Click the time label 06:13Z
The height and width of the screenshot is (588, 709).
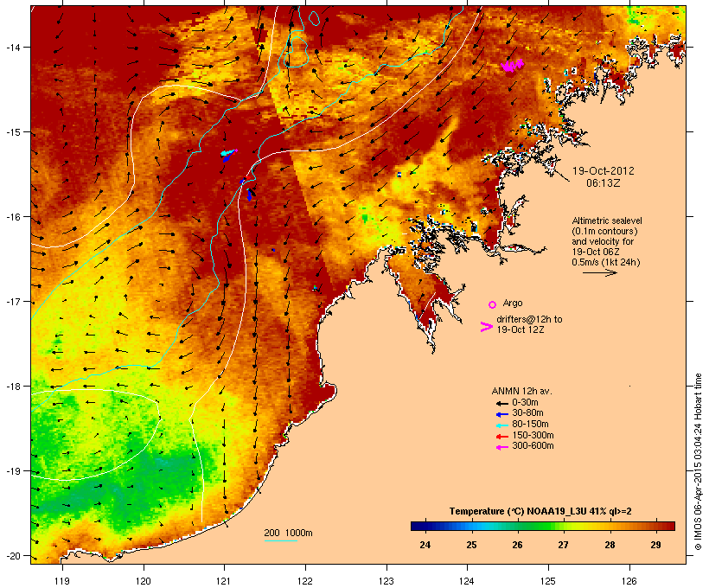[604, 183]
